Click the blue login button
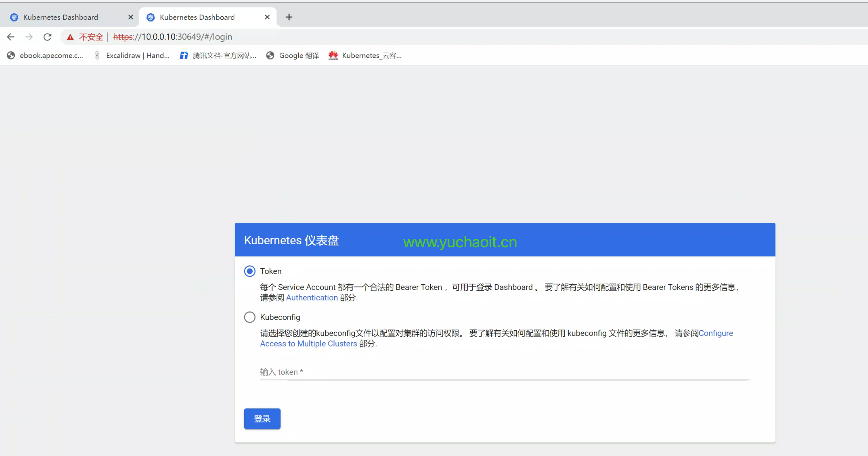 coord(262,418)
